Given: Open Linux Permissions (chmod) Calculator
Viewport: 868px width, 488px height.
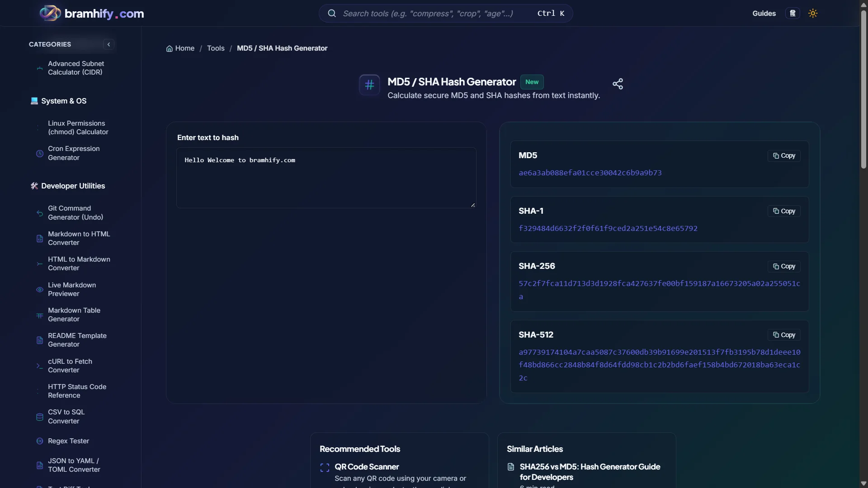Looking at the screenshot, I should (78, 128).
